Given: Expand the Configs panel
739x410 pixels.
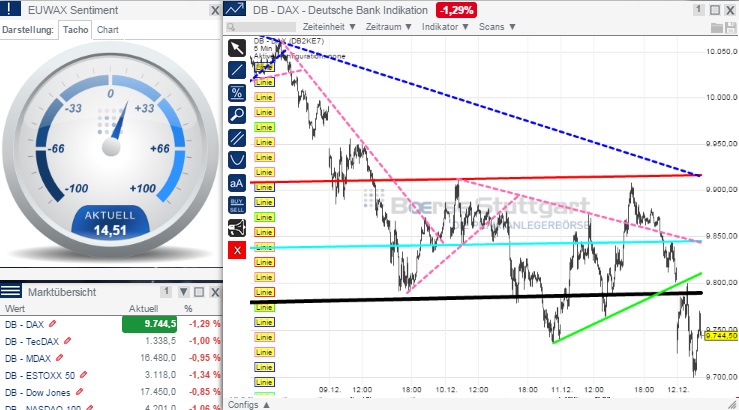Looking at the screenshot, I should tap(249, 405).
